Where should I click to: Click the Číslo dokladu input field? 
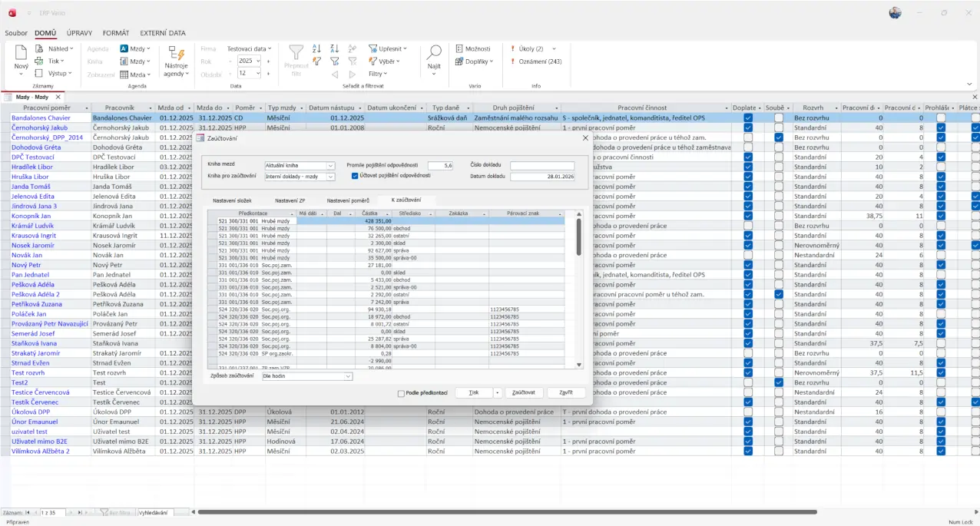tap(541, 165)
